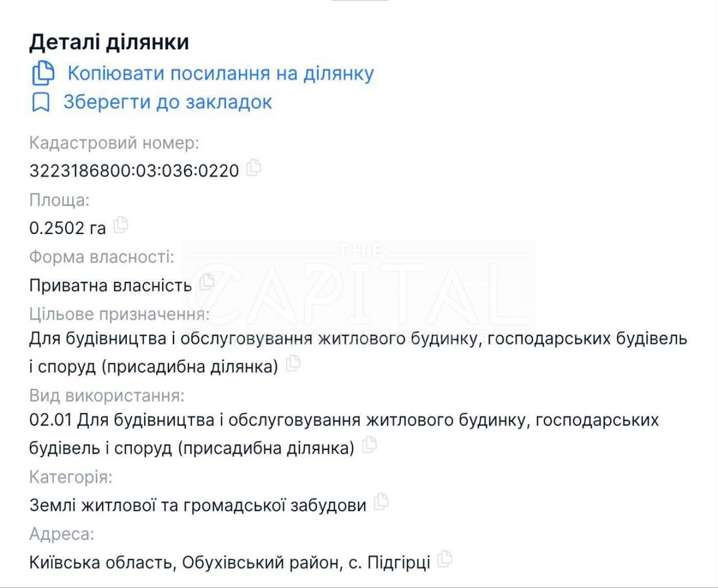This screenshot has height=588, width=718.
Task: Click the Приватна власність text
Action: (110, 285)
